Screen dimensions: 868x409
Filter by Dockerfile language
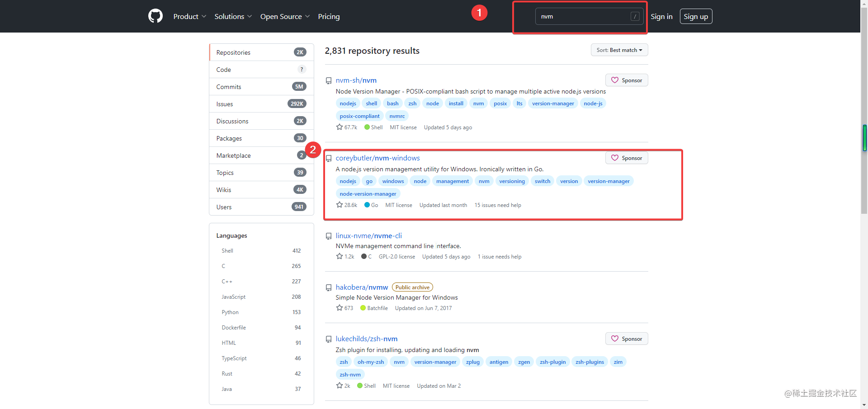(x=261, y=328)
